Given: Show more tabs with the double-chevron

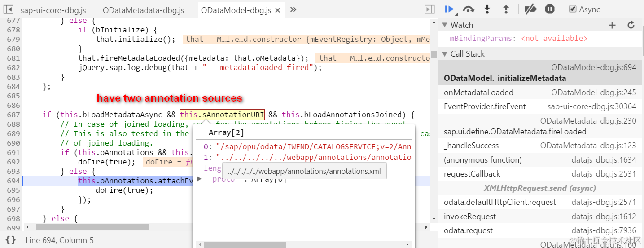Looking at the screenshot, I should [x=293, y=9].
